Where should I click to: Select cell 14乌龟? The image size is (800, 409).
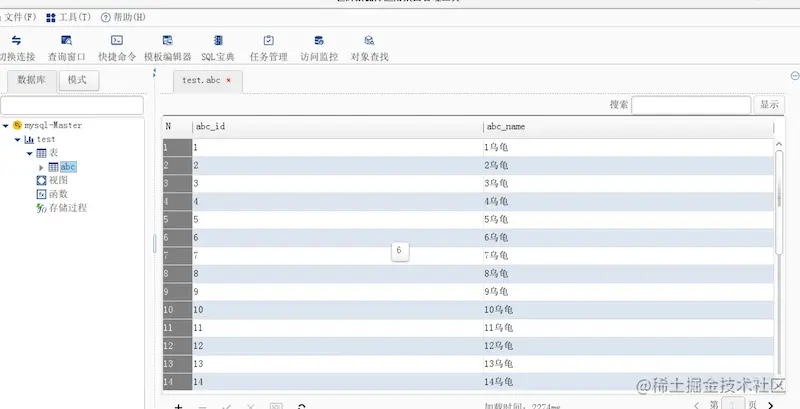pyautogui.click(x=628, y=382)
